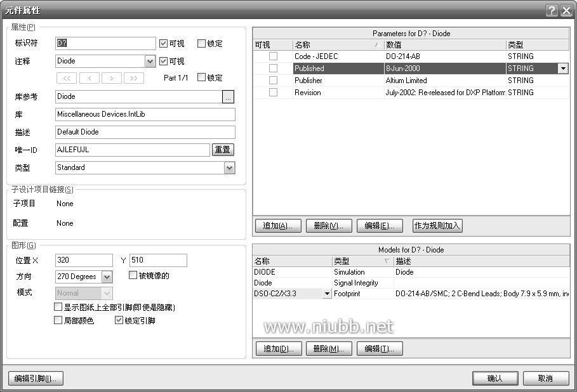Click 作为规则加入 button
Viewport: 577px width, 392px height.
pos(437,226)
